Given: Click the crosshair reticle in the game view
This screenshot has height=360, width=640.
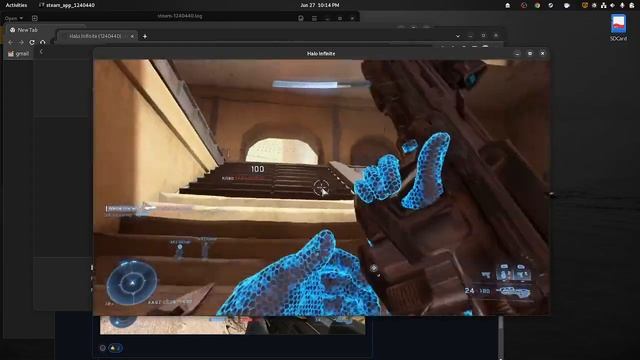Looking at the screenshot, I should 321,188.
